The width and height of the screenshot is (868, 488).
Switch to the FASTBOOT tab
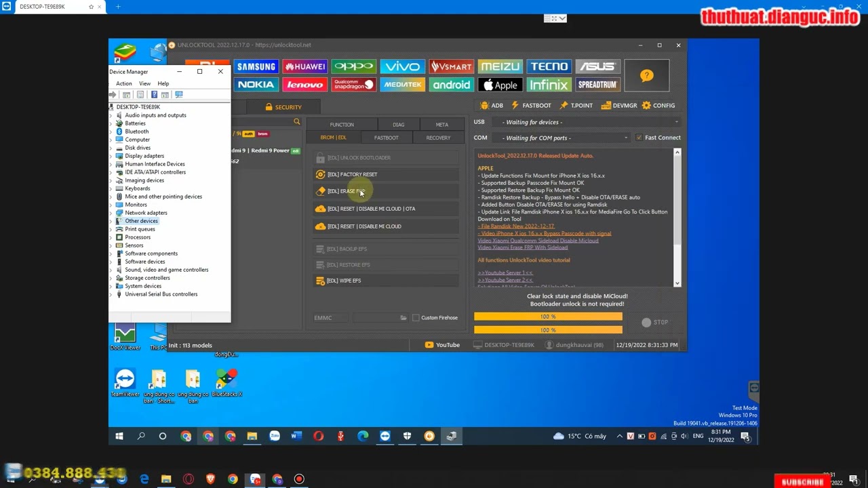coord(387,138)
